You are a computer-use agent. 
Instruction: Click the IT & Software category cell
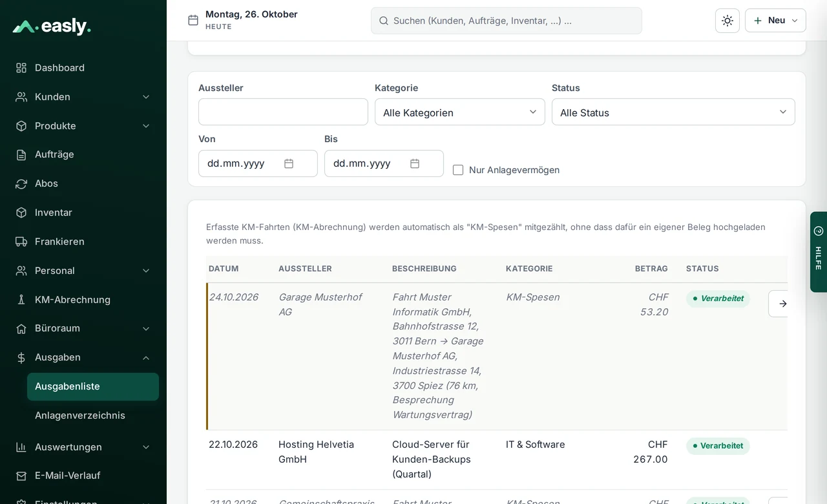(536, 445)
